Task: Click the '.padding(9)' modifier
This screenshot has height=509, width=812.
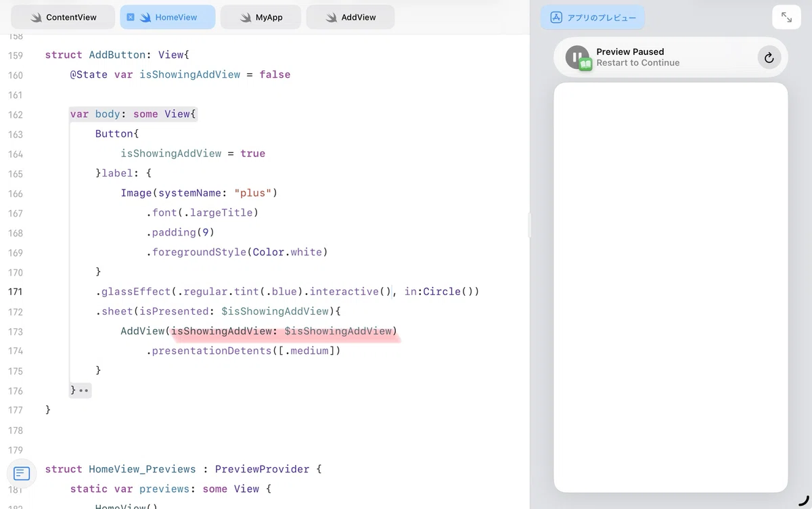Action: pos(181,232)
